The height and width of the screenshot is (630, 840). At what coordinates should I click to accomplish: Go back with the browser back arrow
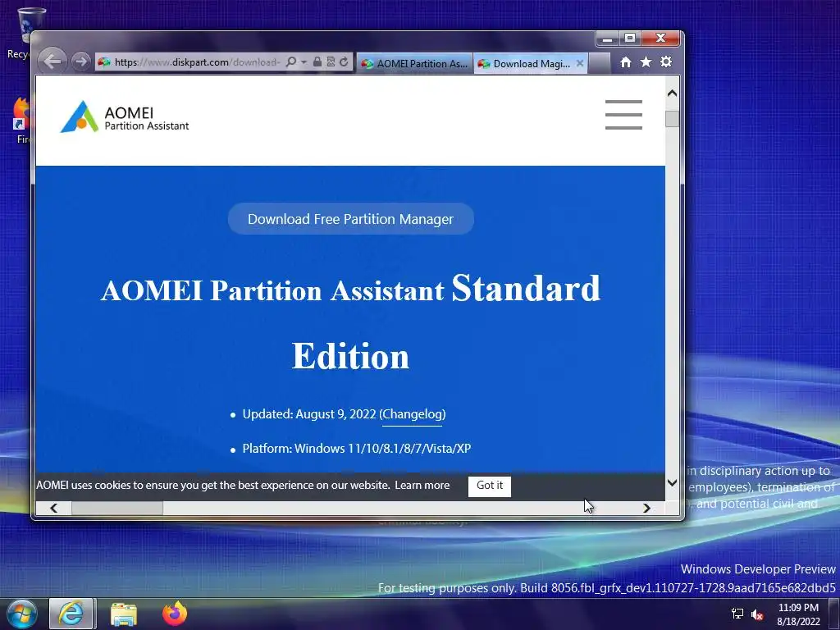click(52, 61)
